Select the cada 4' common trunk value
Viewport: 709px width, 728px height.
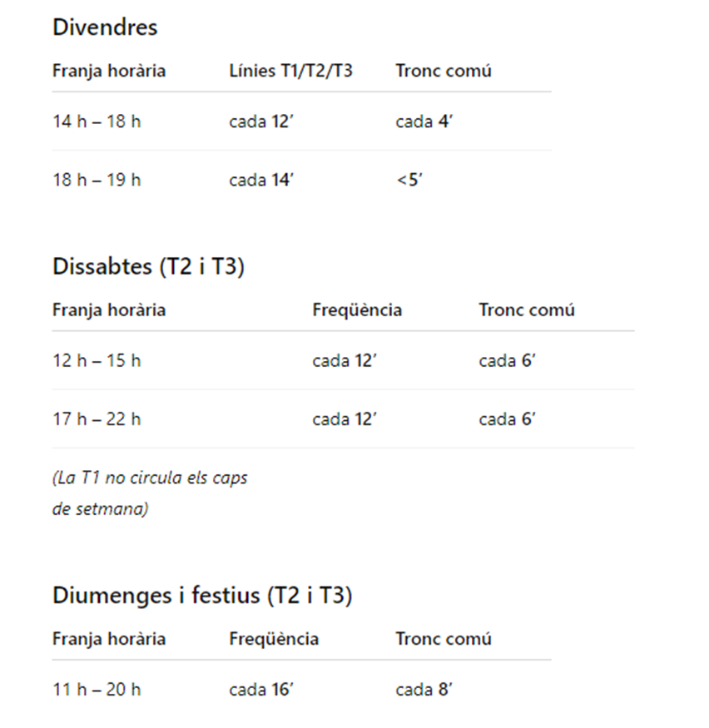click(424, 121)
